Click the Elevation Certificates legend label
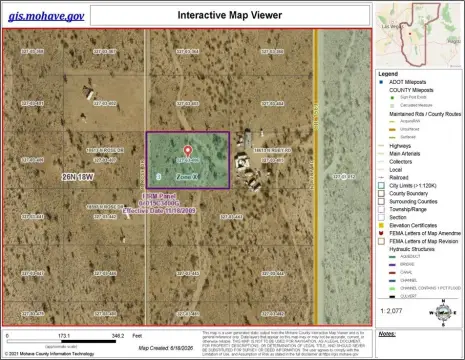Viewport: 465px width, 360px height. click(413, 225)
